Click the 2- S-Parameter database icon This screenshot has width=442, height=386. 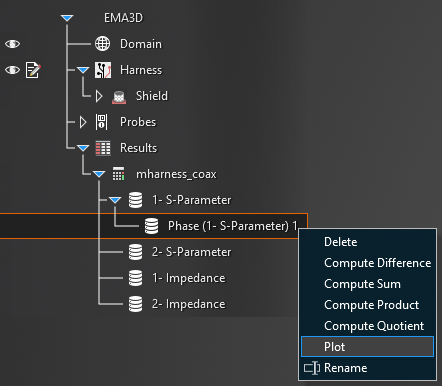point(135,252)
